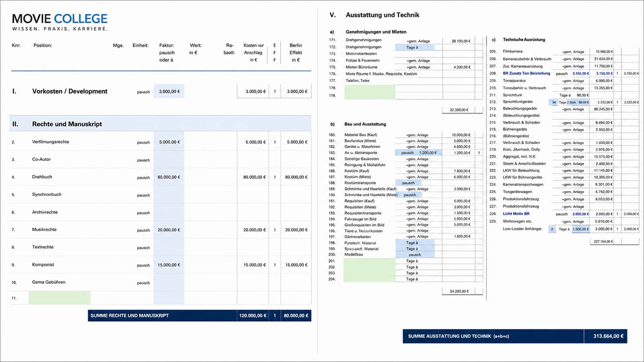The height and width of the screenshot is (362, 644).
Task: Click the 'Geräte u. Maschinen' row label
Action: pos(362,146)
